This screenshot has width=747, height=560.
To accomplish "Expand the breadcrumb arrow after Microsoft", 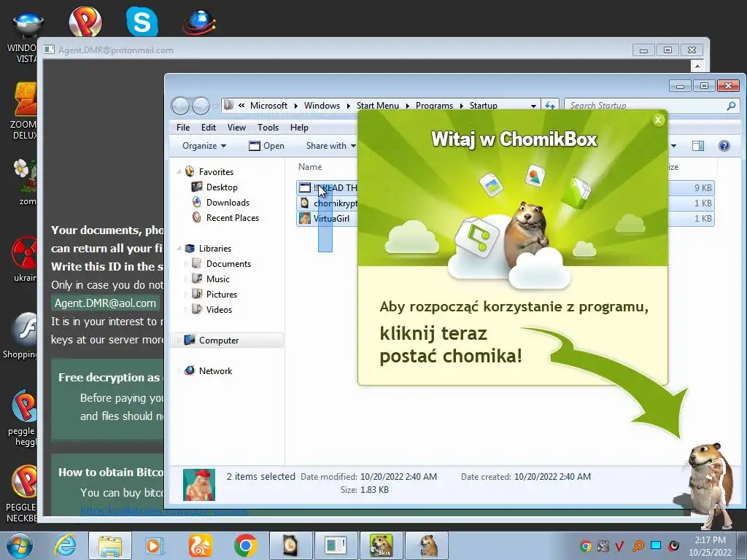I will (x=295, y=105).
